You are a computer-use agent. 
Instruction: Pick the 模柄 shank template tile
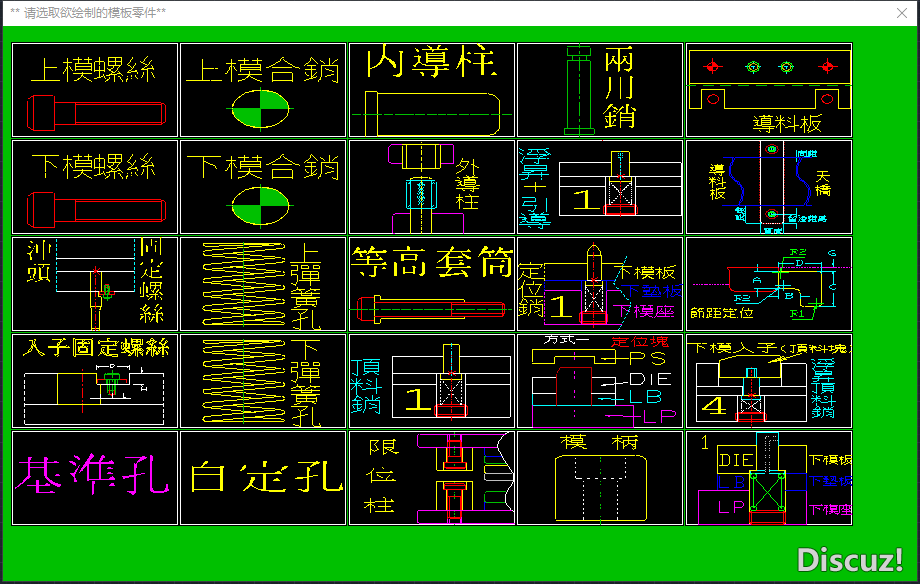coord(600,478)
